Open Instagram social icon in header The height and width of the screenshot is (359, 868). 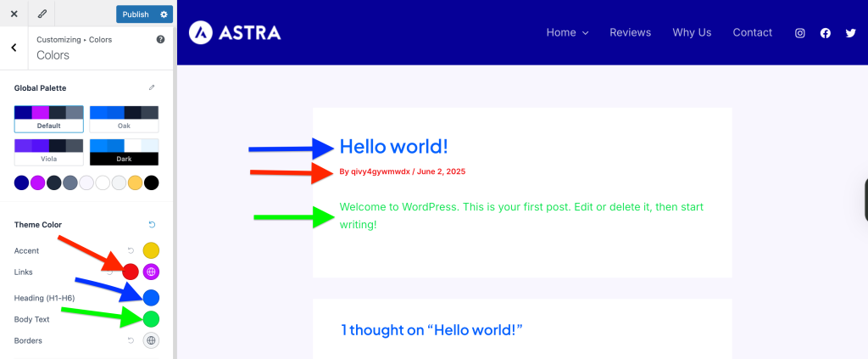point(799,33)
